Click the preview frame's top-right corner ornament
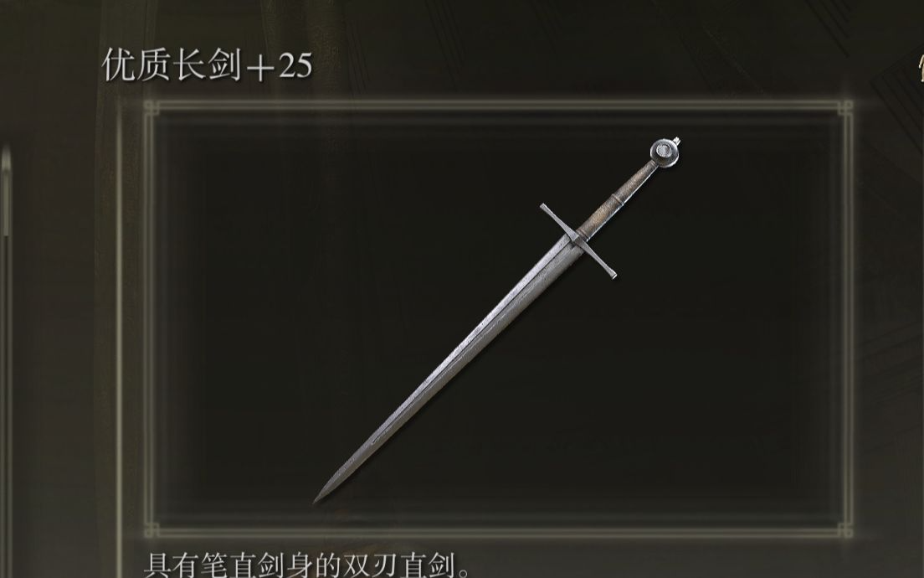This screenshot has width=924, height=578. 845,108
